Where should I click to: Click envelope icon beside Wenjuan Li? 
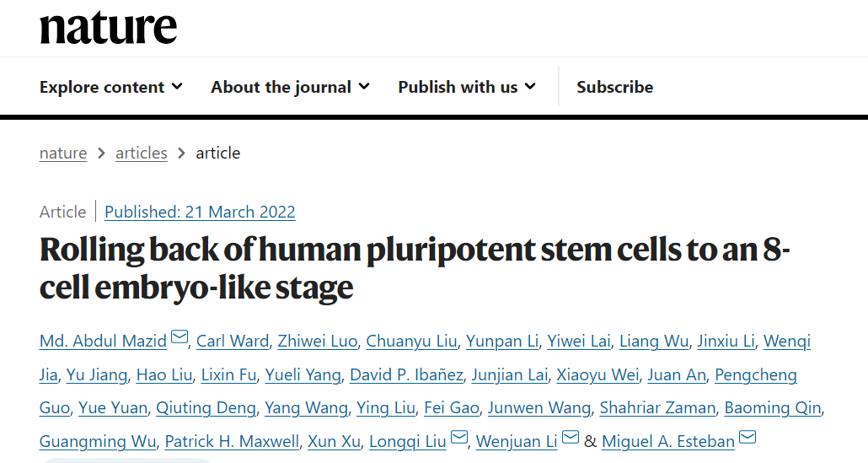(x=571, y=437)
